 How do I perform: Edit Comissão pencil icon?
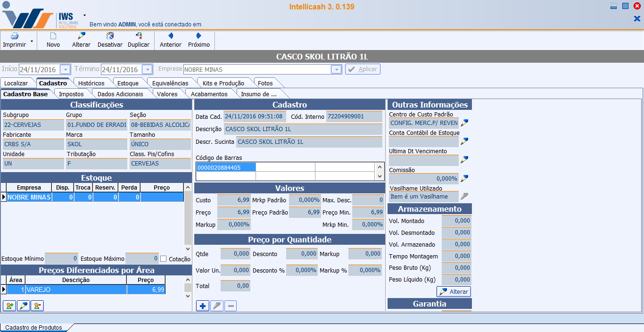[x=464, y=178]
